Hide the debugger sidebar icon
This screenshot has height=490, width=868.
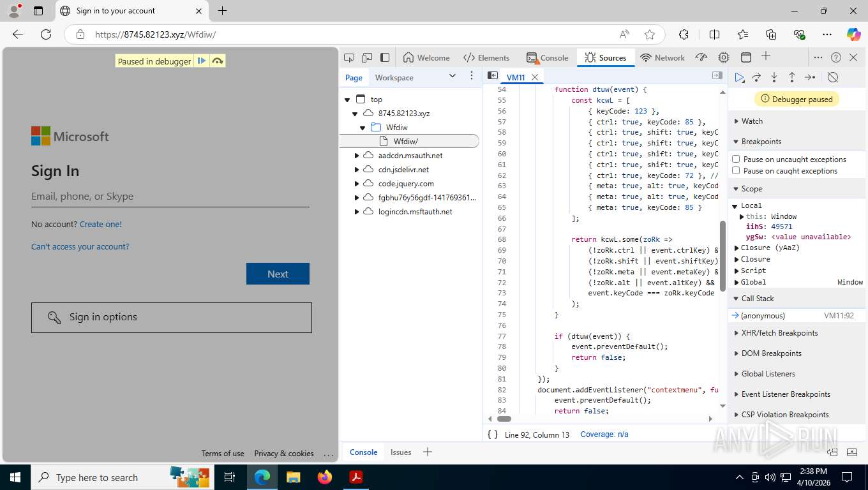point(717,76)
